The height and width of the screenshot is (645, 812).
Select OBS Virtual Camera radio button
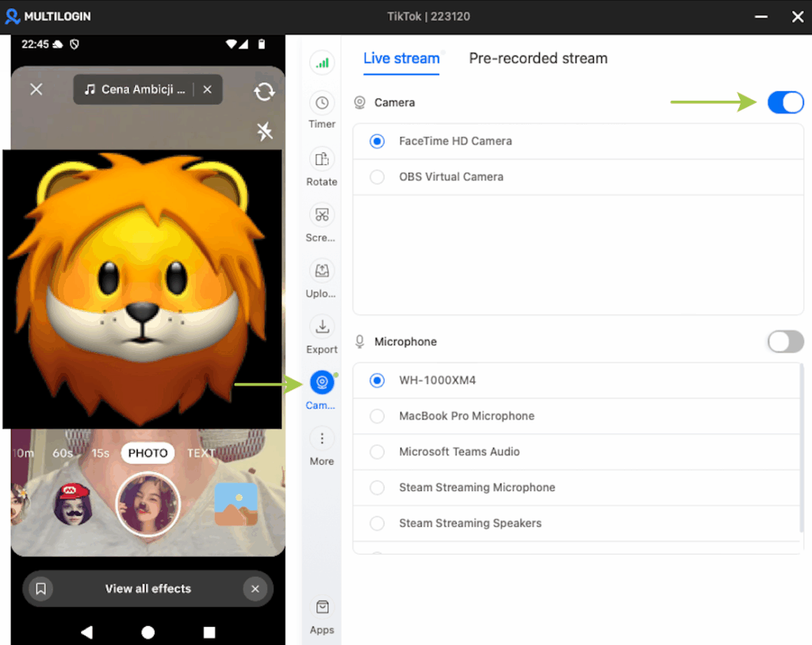click(x=377, y=177)
